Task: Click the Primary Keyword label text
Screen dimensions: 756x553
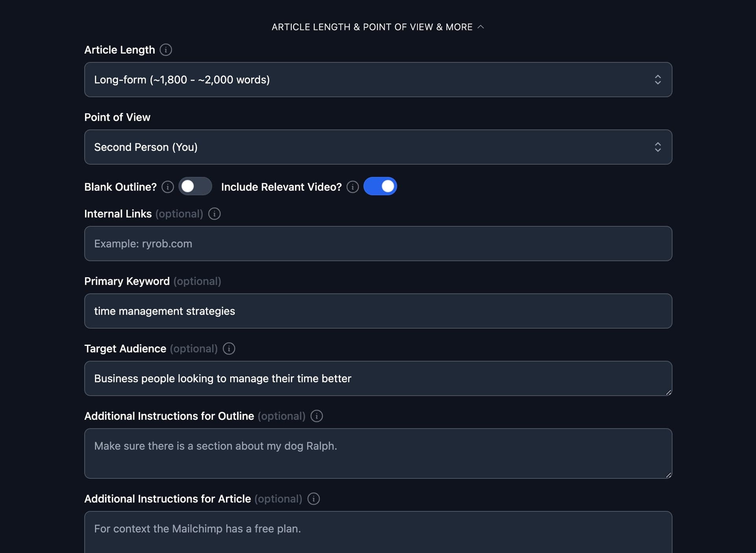Action: tap(126, 281)
